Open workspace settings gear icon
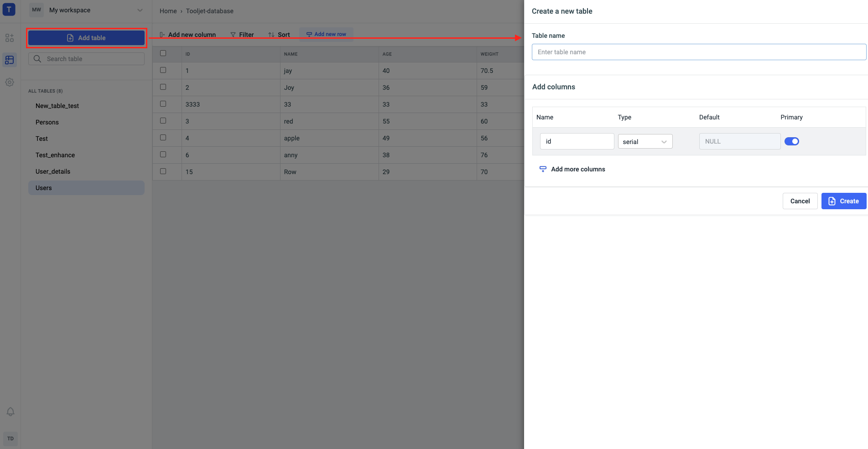This screenshot has height=449, width=868. (x=10, y=82)
